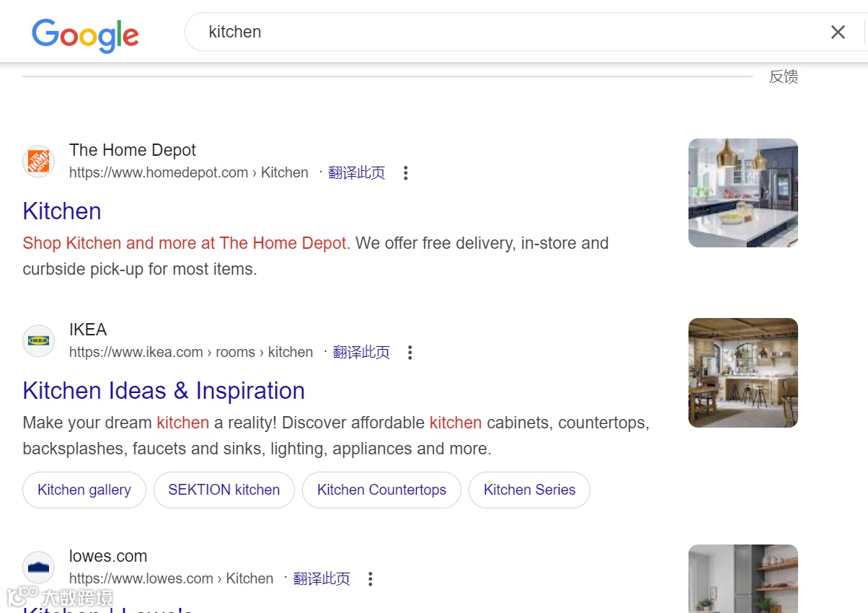Click the ikea.com › rooms › kitchen URL
The width and height of the screenshot is (868, 613).
pos(191,353)
